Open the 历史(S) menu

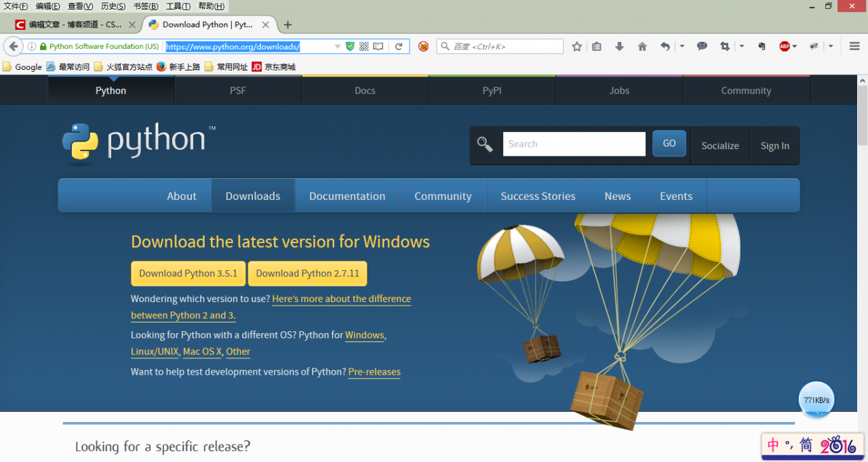[x=113, y=6]
